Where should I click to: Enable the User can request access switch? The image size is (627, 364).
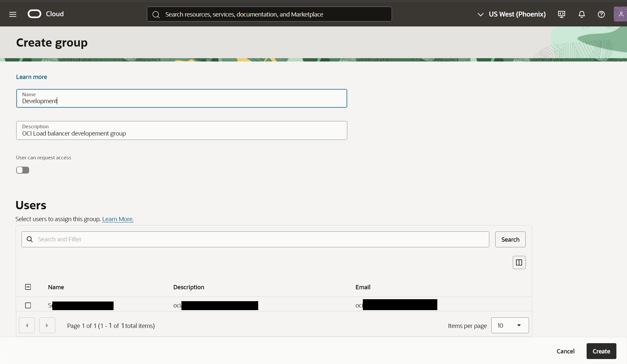click(23, 170)
